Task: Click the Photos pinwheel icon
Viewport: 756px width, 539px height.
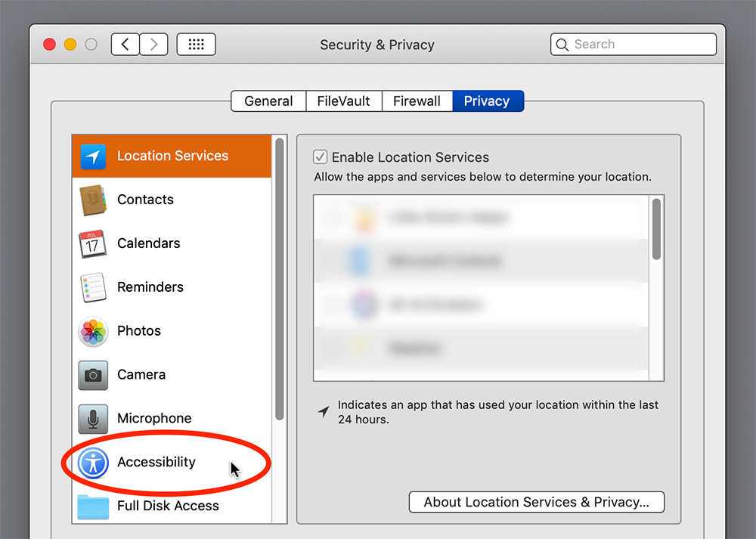Action: (x=93, y=331)
